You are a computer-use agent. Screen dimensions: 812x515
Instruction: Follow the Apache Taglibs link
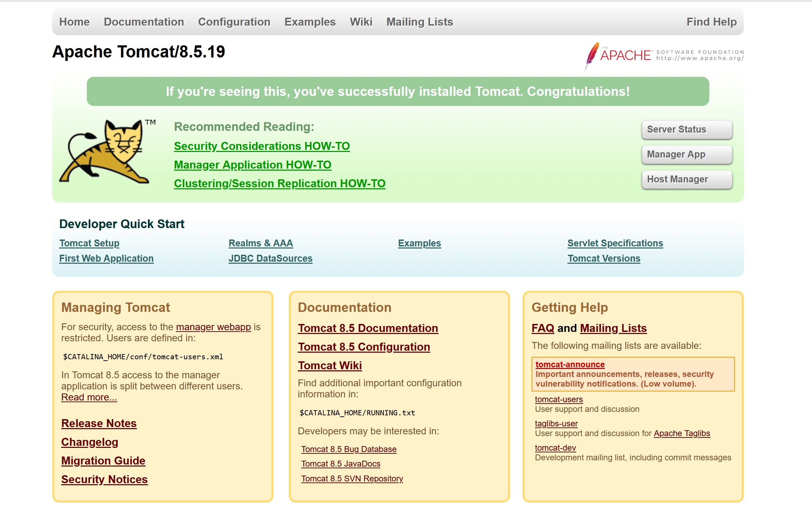[682, 433]
